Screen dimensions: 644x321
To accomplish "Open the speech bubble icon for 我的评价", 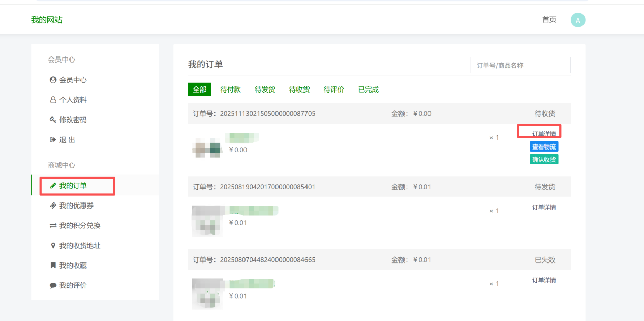I will coord(53,285).
